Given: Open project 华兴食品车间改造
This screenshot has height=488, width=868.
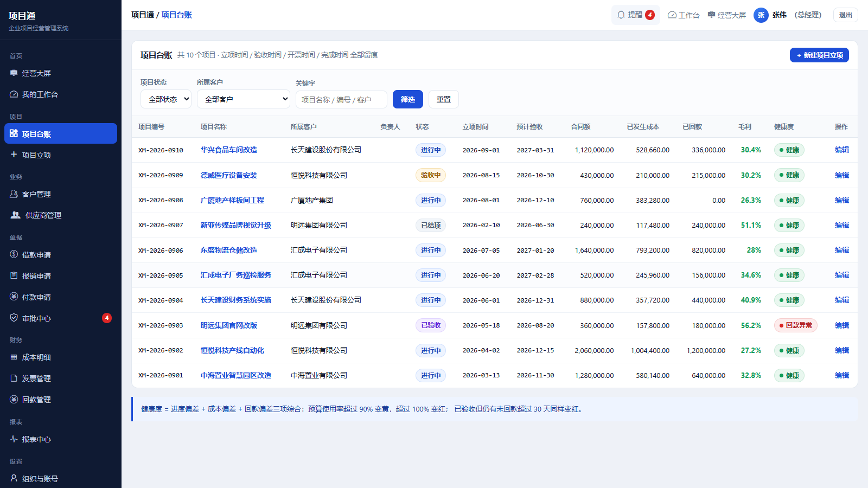Looking at the screenshot, I should tap(229, 150).
